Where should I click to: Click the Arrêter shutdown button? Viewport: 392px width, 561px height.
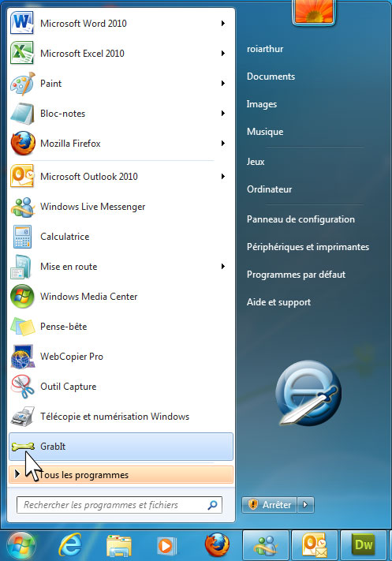point(269,505)
